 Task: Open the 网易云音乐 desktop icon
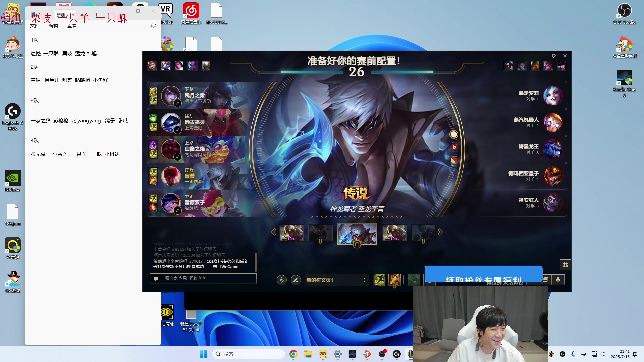191,14
